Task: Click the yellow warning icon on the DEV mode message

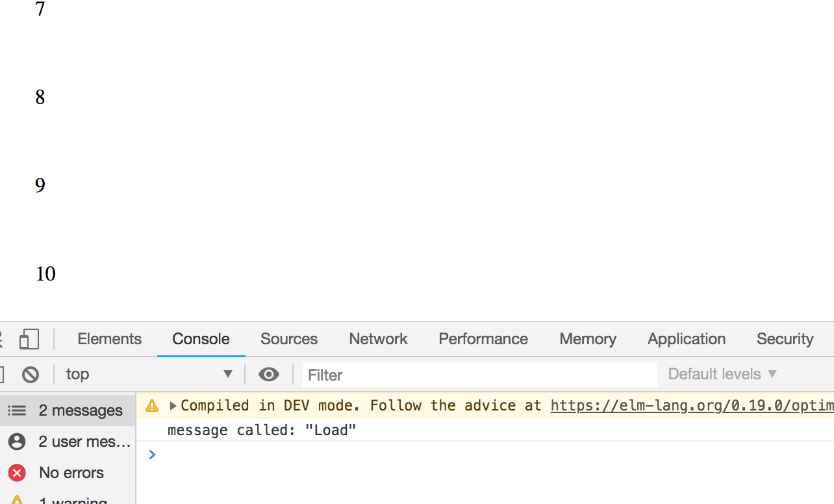Action: coord(151,405)
